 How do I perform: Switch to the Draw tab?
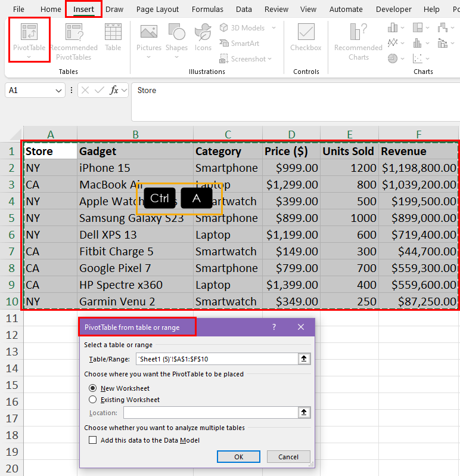click(x=114, y=10)
